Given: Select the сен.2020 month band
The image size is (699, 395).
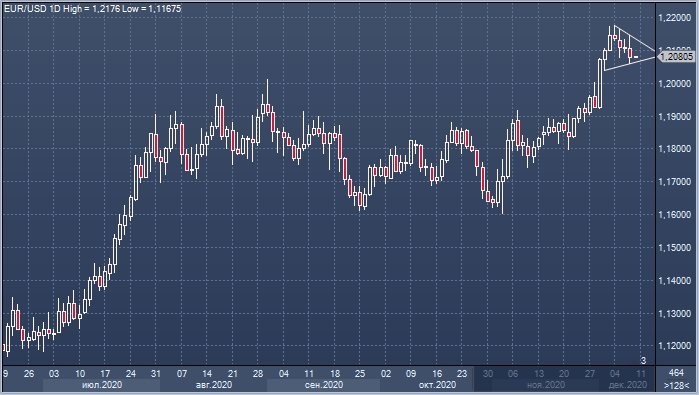Looking at the screenshot, I should pyautogui.click(x=324, y=385).
